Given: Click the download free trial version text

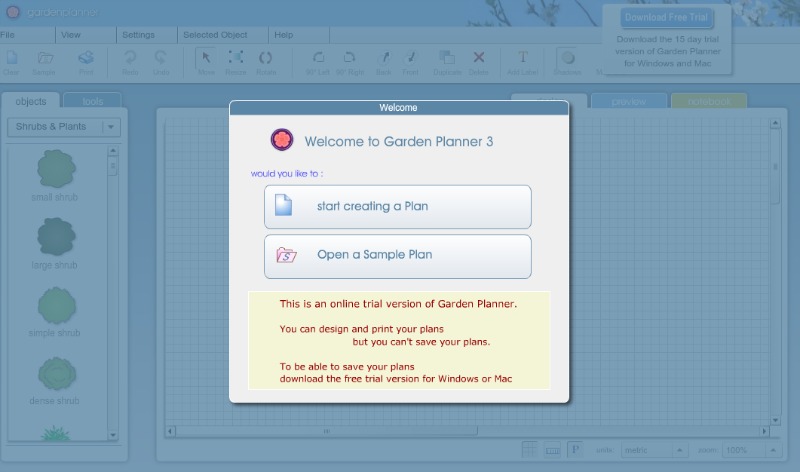Looking at the screenshot, I should pyautogui.click(x=395, y=379).
